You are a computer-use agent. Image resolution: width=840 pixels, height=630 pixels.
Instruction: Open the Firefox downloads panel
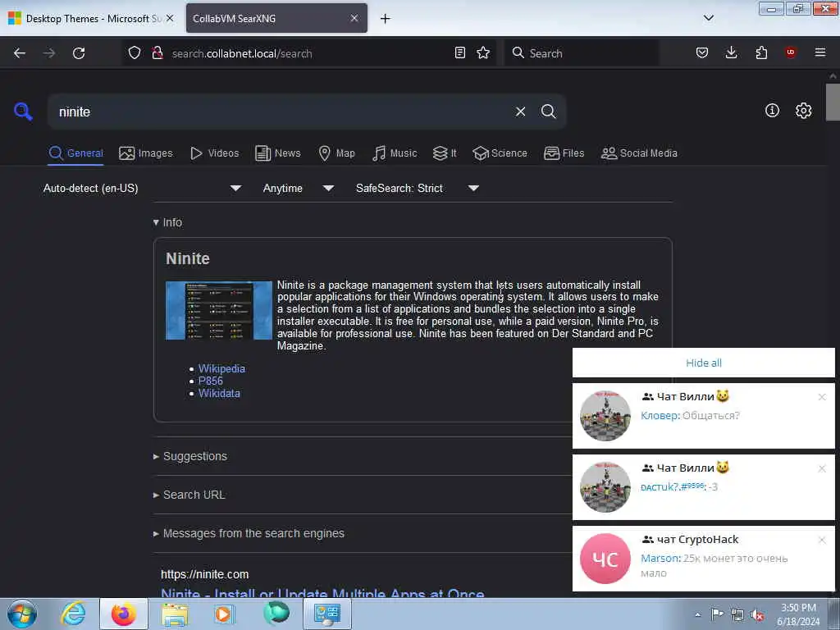(x=731, y=53)
